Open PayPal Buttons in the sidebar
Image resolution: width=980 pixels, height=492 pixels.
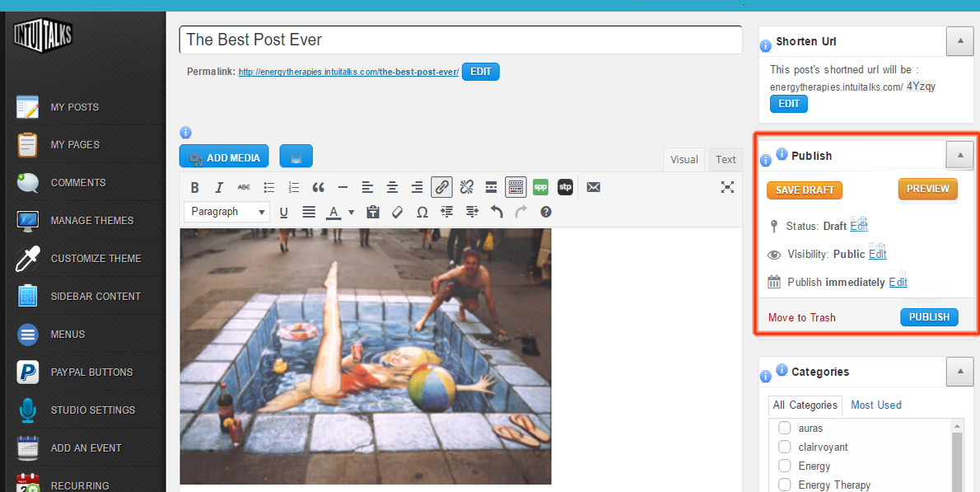click(x=91, y=372)
